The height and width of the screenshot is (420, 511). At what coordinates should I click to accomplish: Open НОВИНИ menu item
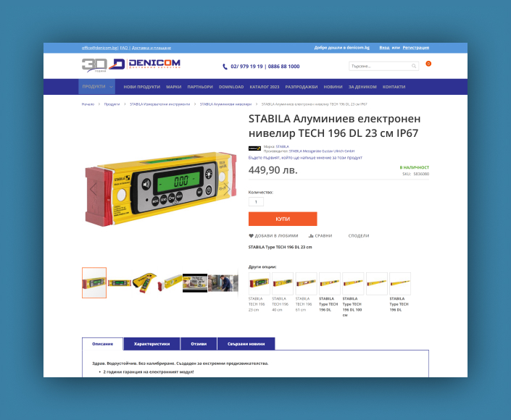(x=333, y=87)
